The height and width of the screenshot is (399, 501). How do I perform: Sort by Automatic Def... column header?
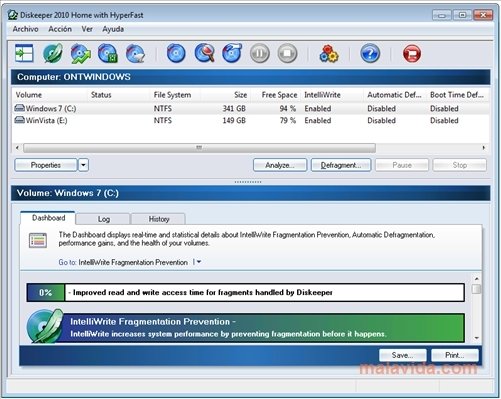pyautogui.click(x=395, y=95)
